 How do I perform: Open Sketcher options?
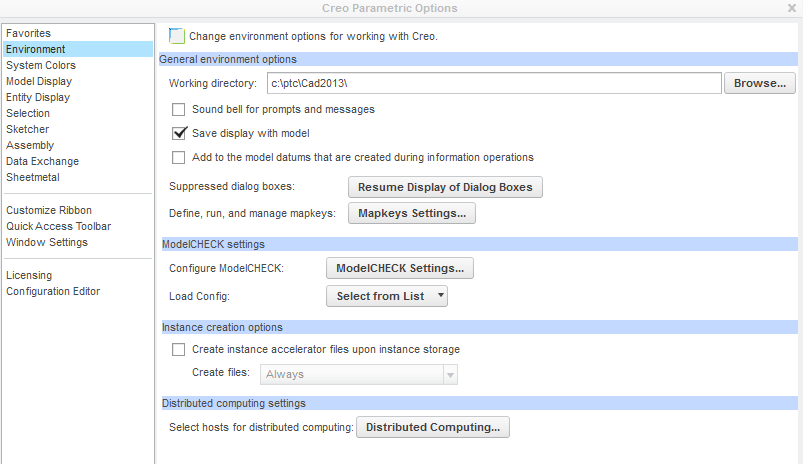(x=28, y=129)
